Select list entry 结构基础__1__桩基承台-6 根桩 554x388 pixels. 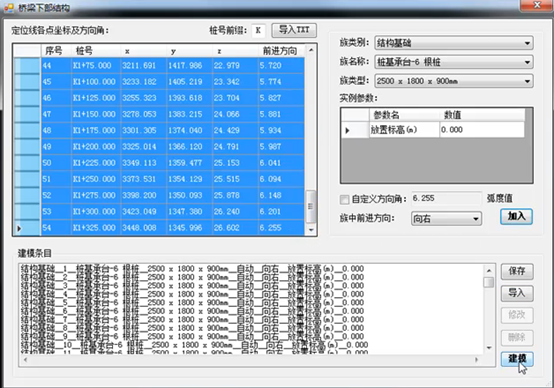point(192,269)
